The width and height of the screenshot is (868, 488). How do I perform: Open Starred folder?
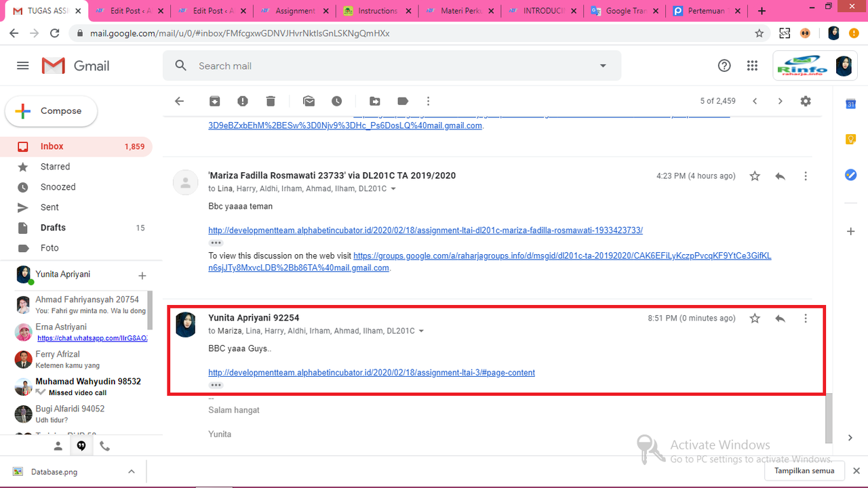pyautogui.click(x=76, y=167)
